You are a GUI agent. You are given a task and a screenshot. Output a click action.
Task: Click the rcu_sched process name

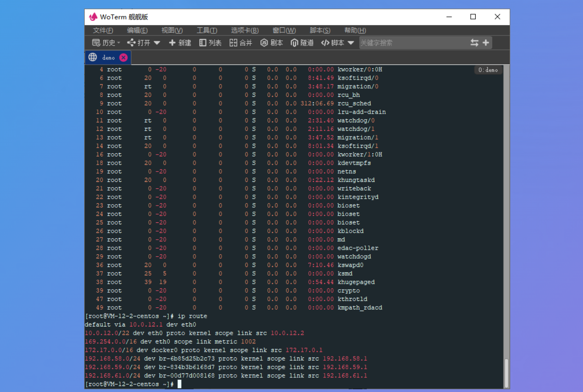coord(354,103)
